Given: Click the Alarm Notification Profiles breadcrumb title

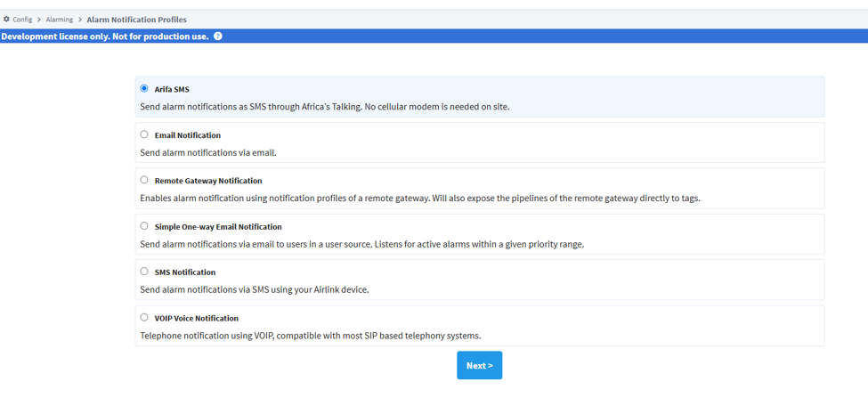Looking at the screenshot, I should [x=137, y=20].
